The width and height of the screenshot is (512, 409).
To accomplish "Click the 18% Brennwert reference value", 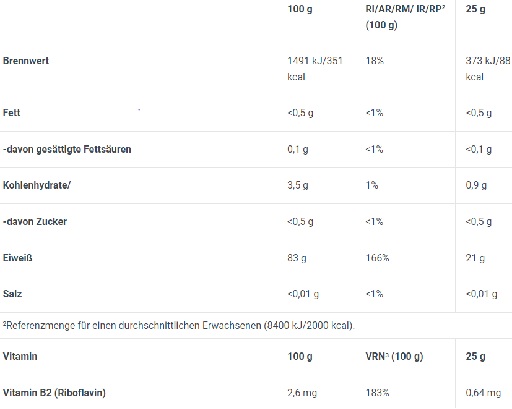I will tap(375, 61).
